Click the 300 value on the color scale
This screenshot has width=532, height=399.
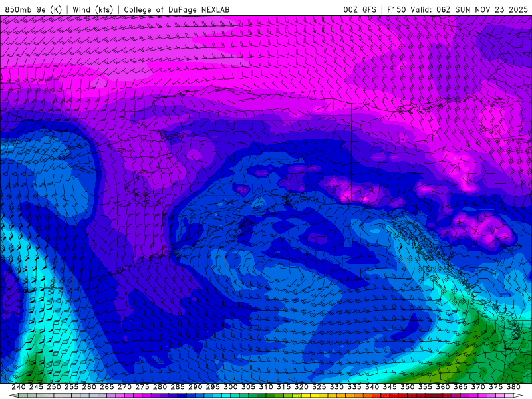point(230,387)
